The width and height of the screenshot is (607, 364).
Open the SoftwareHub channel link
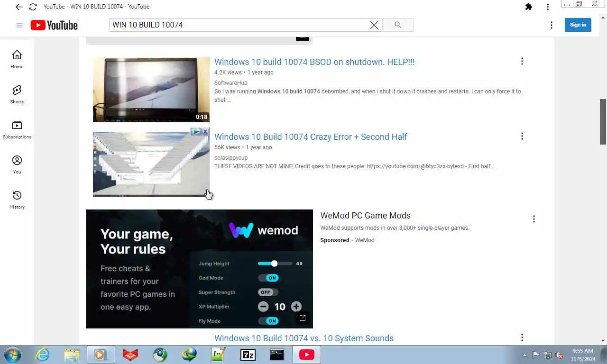coord(231,83)
